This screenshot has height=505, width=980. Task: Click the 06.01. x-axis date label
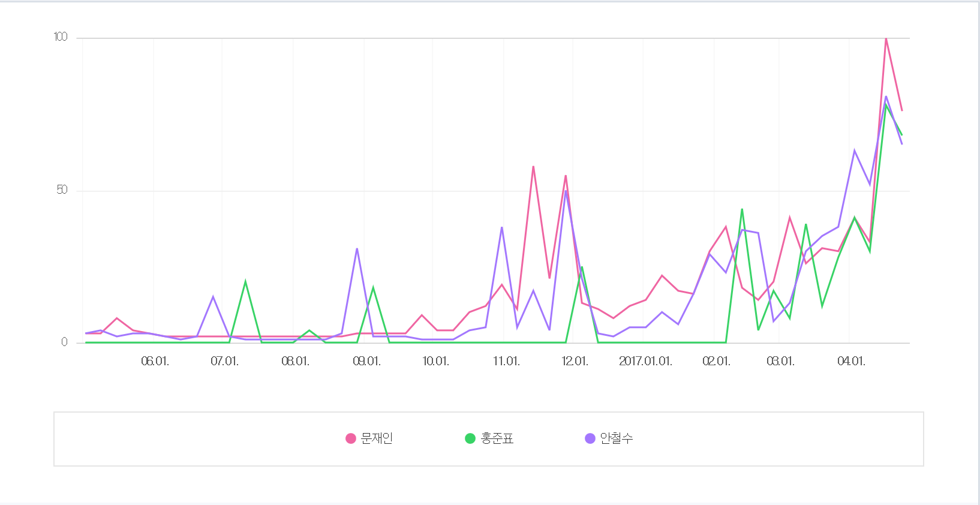click(155, 361)
